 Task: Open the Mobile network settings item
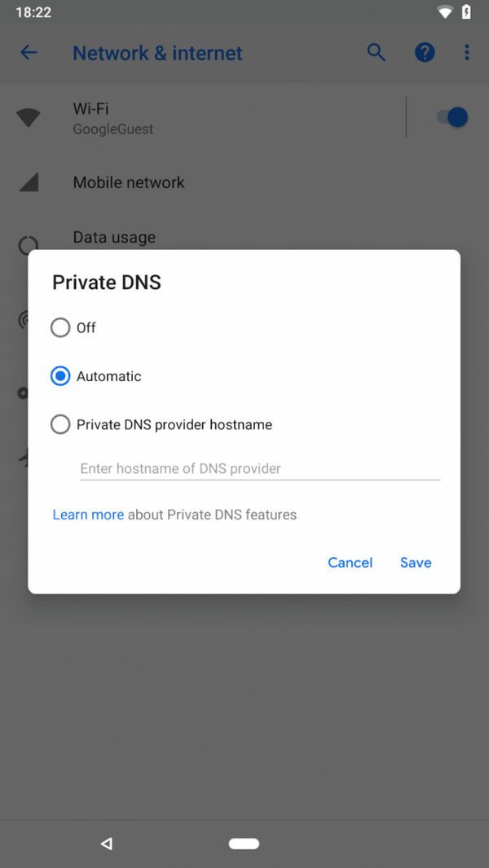(x=129, y=182)
